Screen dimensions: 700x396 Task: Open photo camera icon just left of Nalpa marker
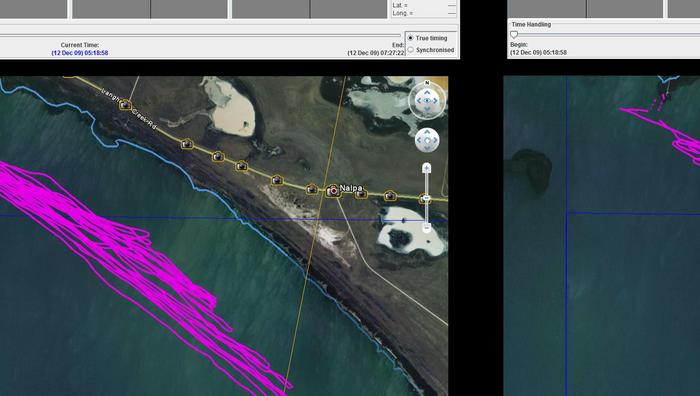click(x=312, y=190)
